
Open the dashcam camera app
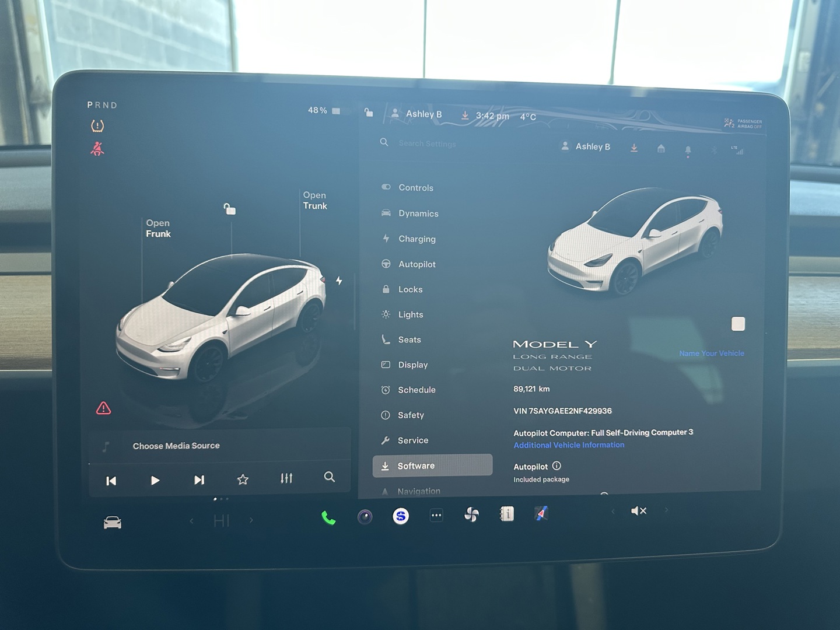[x=365, y=517]
